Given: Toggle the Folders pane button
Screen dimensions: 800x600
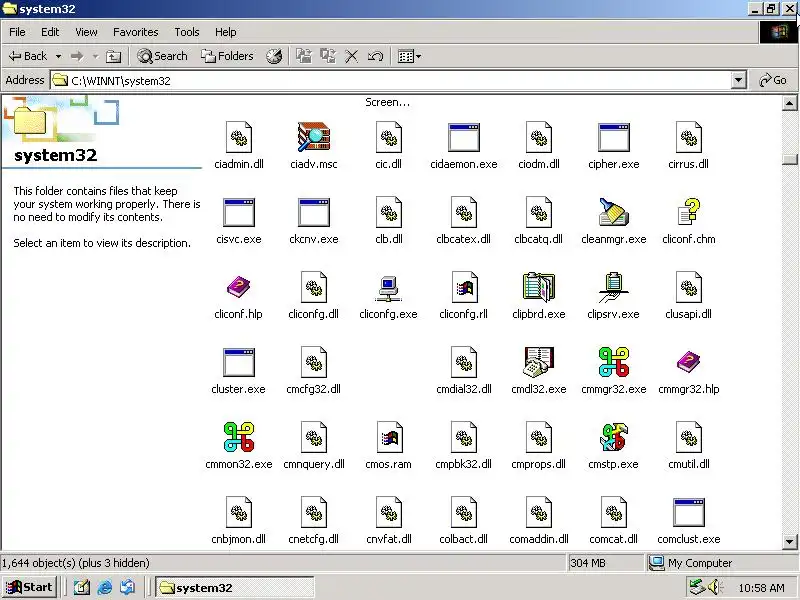Looking at the screenshot, I should pos(227,56).
